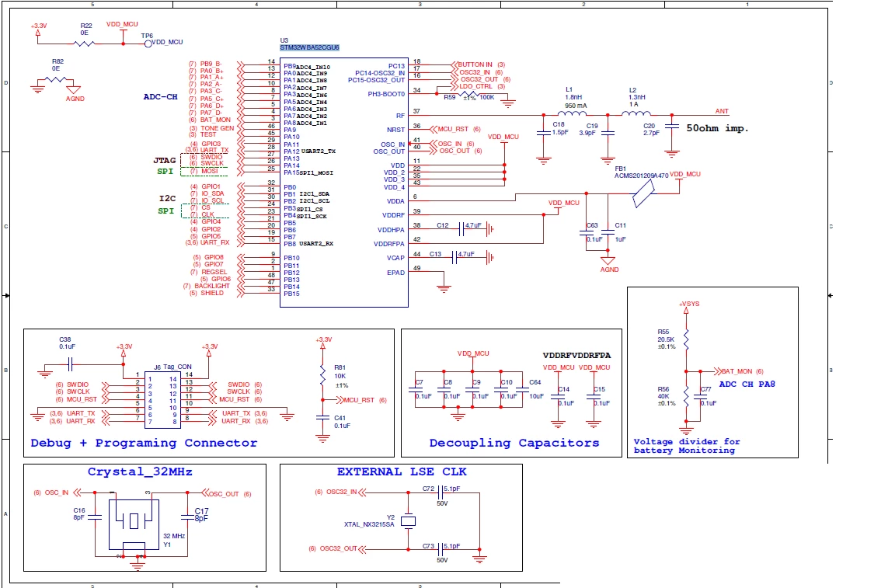895x588 pixels.
Task: Click the TP6 test point circle
Action: pyautogui.click(x=148, y=43)
